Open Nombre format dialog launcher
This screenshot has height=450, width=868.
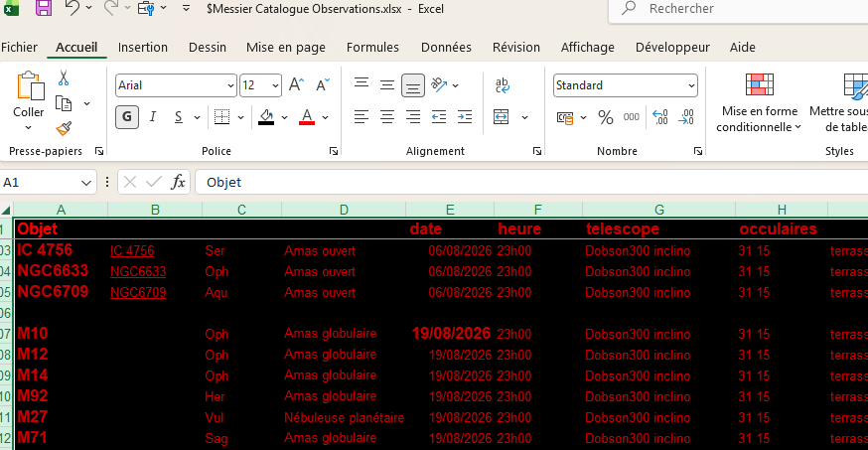(697, 151)
